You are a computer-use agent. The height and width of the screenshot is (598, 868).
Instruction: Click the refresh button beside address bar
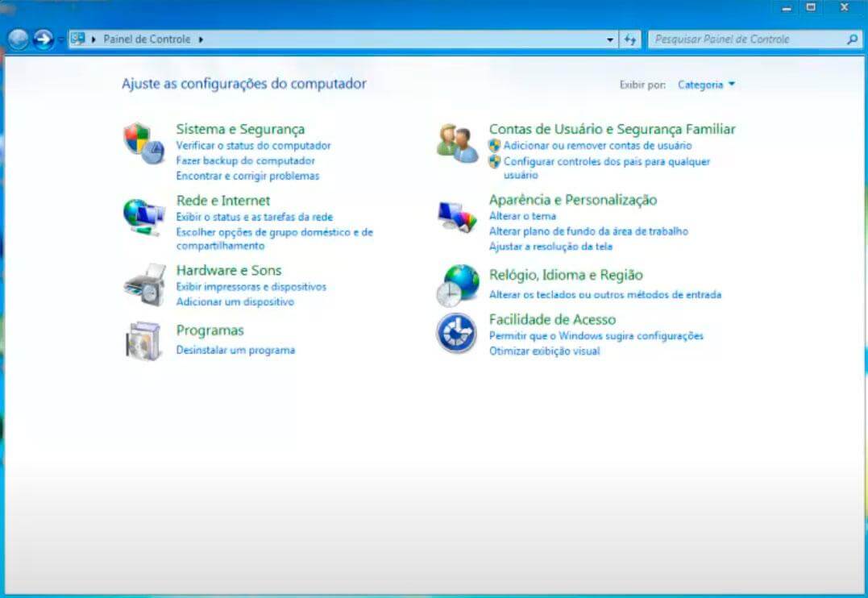pos(630,39)
